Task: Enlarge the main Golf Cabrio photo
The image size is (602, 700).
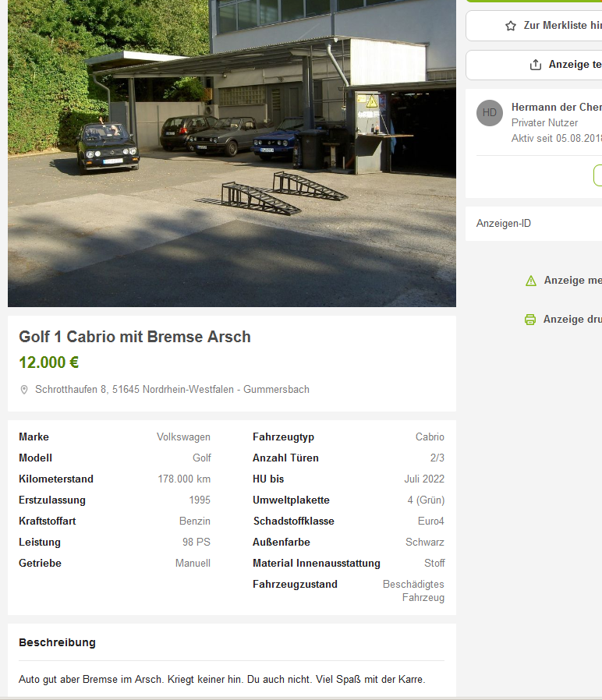Action: [x=232, y=154]
